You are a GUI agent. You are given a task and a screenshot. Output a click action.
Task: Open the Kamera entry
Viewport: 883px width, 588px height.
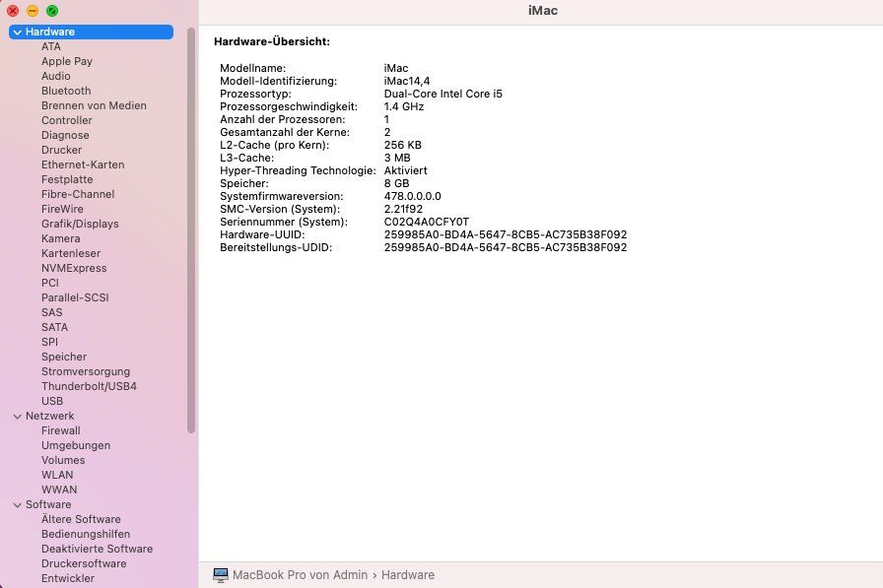click(60, 238)
